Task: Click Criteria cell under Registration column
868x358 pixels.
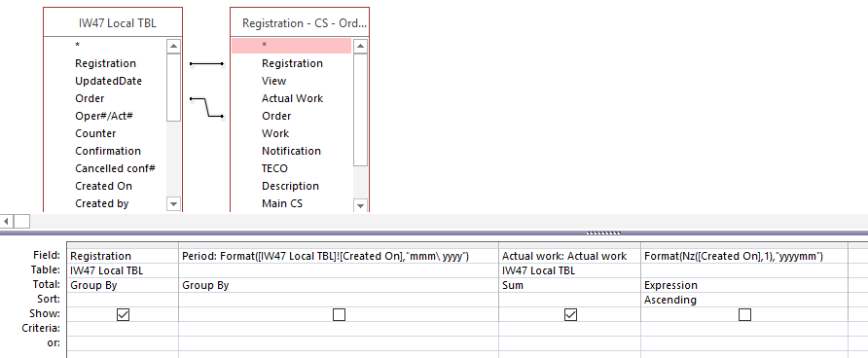Action: (123, 329)
